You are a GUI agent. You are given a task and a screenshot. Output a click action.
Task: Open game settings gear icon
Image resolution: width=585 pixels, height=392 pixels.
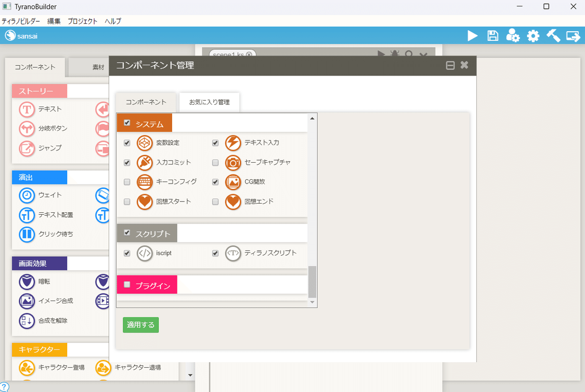tap(533, 36)
